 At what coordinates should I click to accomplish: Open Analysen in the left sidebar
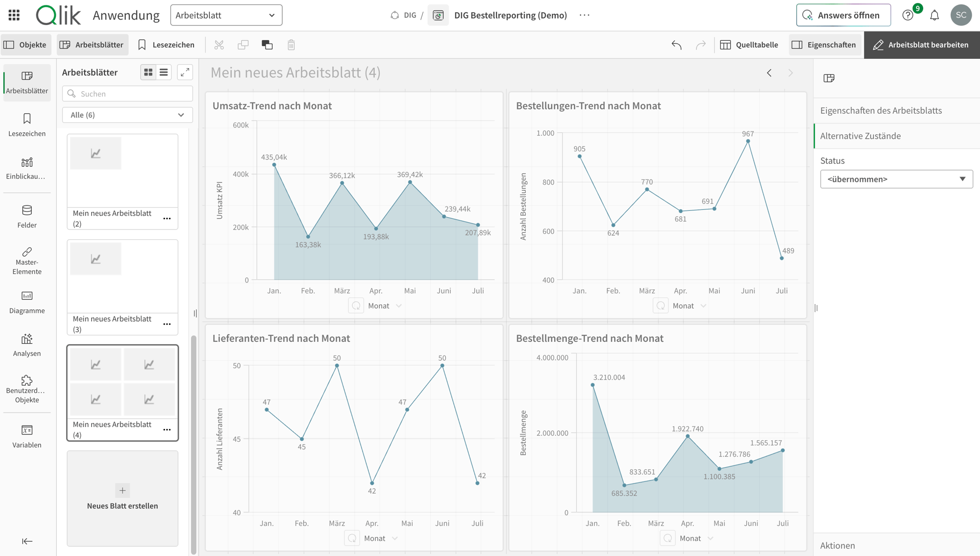[27, 345]
